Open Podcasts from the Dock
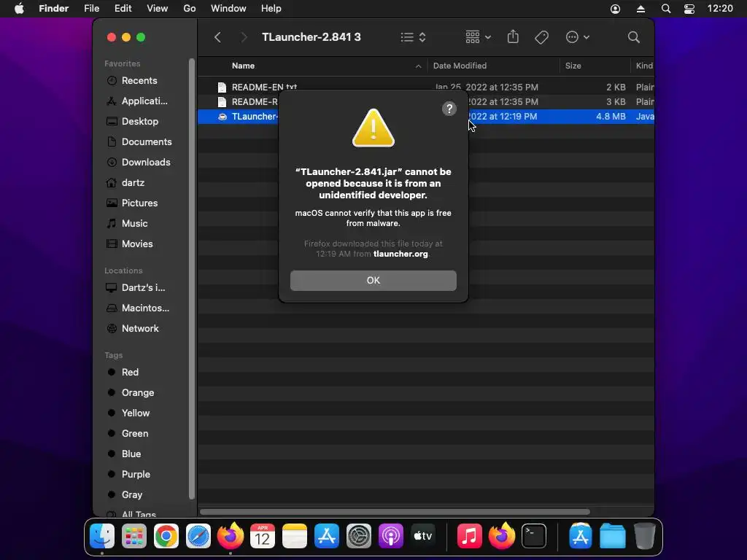The width and height of the screenshot is (747, 560). [391, 536]
